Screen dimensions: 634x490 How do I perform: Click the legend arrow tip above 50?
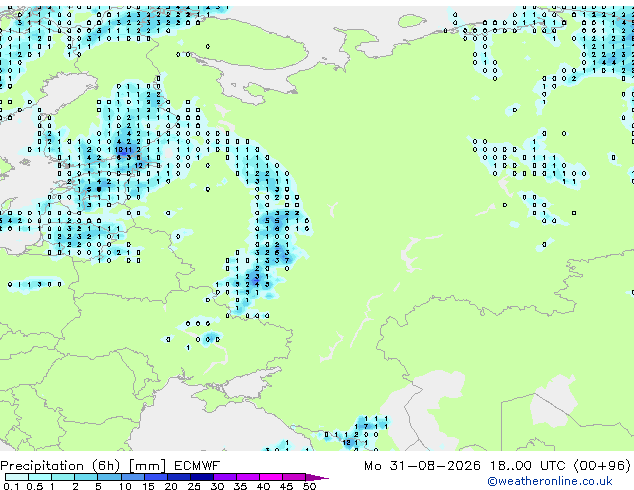(x=317, y=477)
